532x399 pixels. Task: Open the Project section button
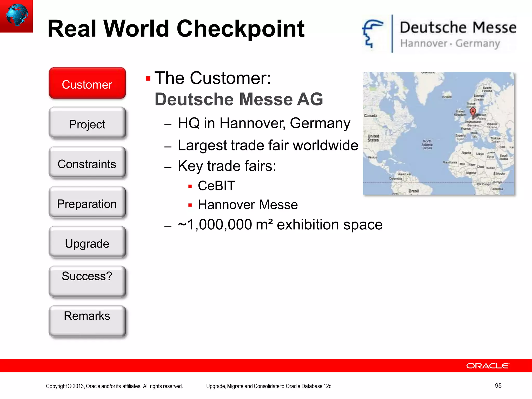pyautogui.click(x=87, y=123)
